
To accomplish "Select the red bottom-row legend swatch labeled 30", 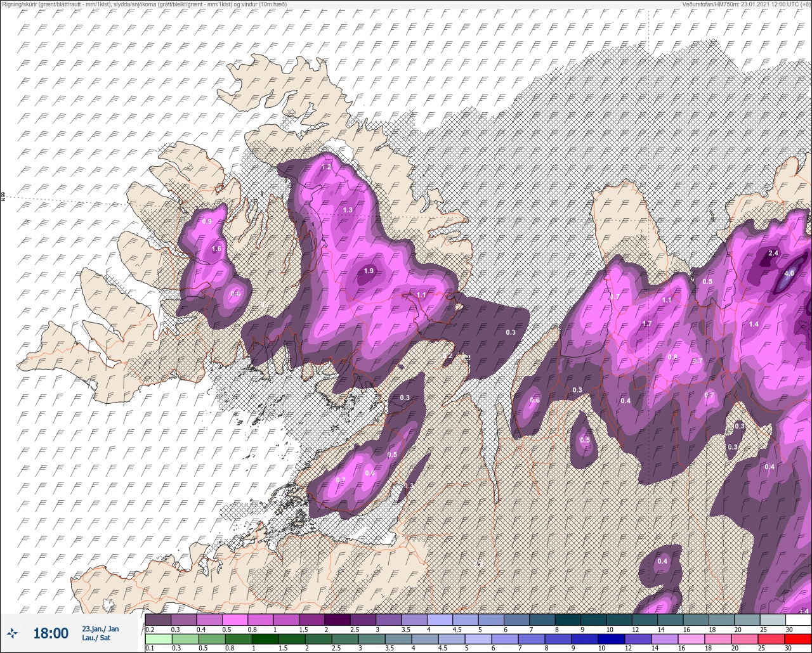I will pos(798,639).
